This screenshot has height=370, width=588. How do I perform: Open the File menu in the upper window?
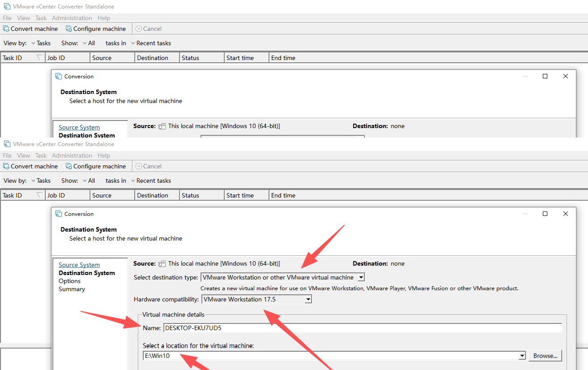(7, 18)
